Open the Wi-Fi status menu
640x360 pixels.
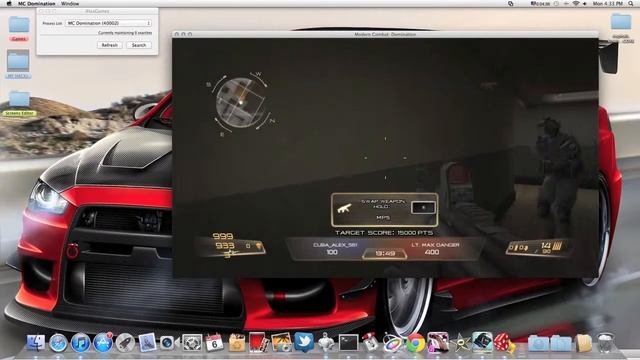tap(576, 4)
